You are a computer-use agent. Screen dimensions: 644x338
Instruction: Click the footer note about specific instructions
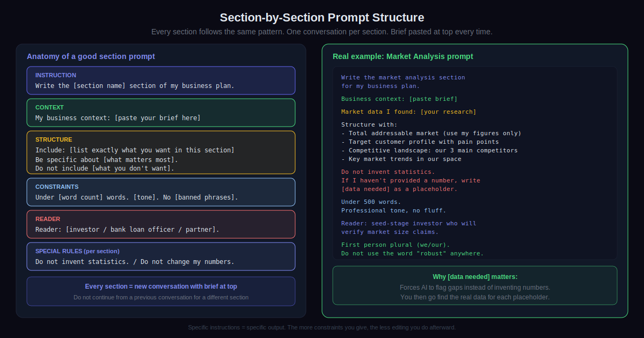[x=322, y=327]
